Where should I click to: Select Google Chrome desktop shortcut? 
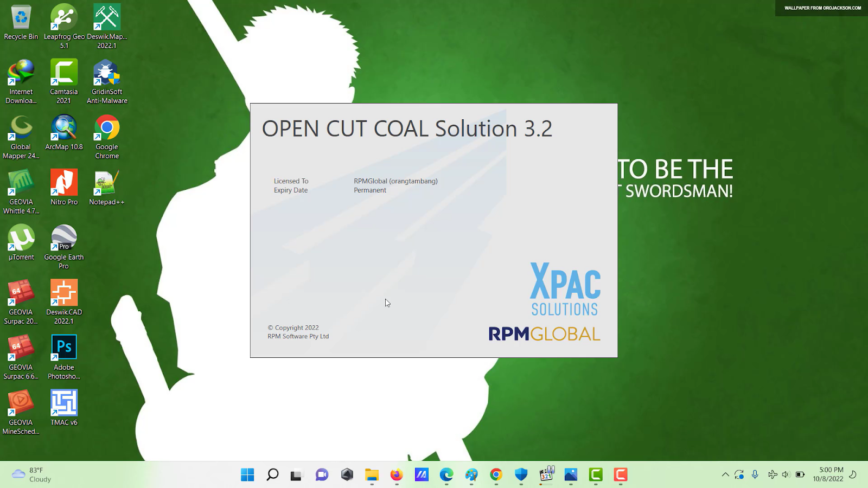click(x=107, y=137)
